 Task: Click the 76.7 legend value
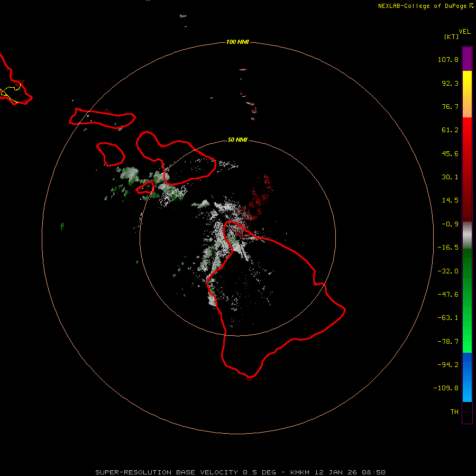(x=450, y=106)
